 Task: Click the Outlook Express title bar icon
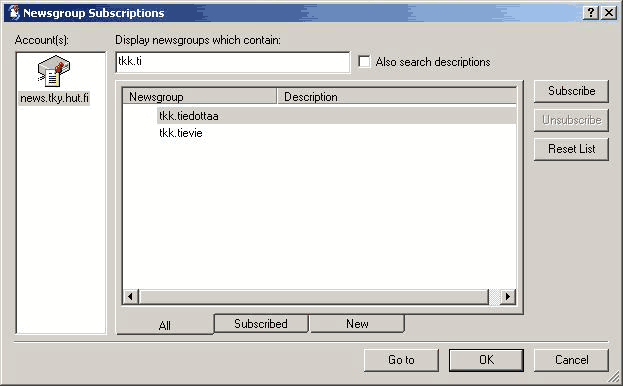coord(14,13)
